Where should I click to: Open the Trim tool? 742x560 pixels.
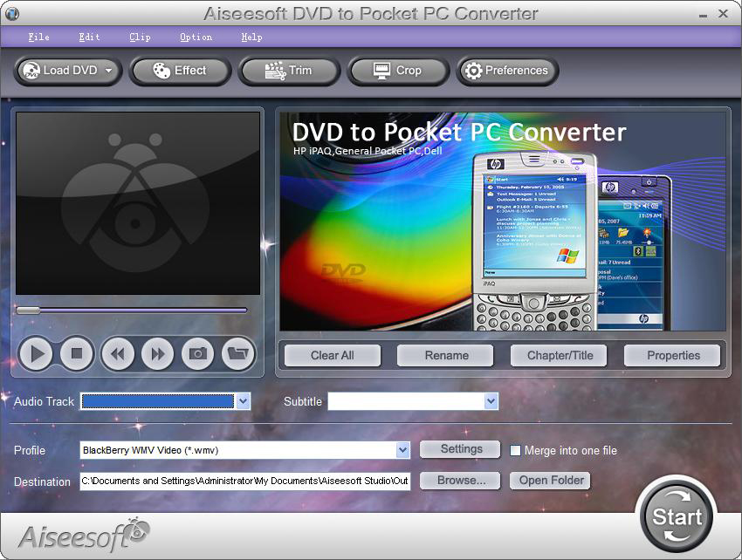(289, 71)
